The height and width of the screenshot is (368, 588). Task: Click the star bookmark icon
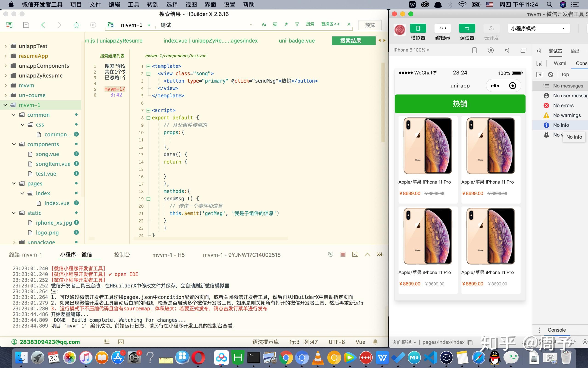[x=76, y=25]
